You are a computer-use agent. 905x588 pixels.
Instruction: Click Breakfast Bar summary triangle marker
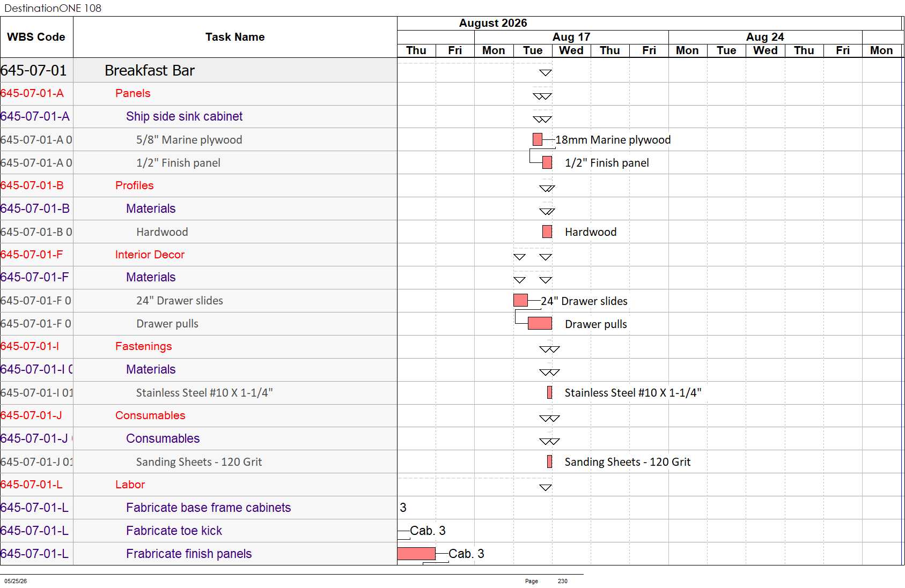(x=546, y=73)
